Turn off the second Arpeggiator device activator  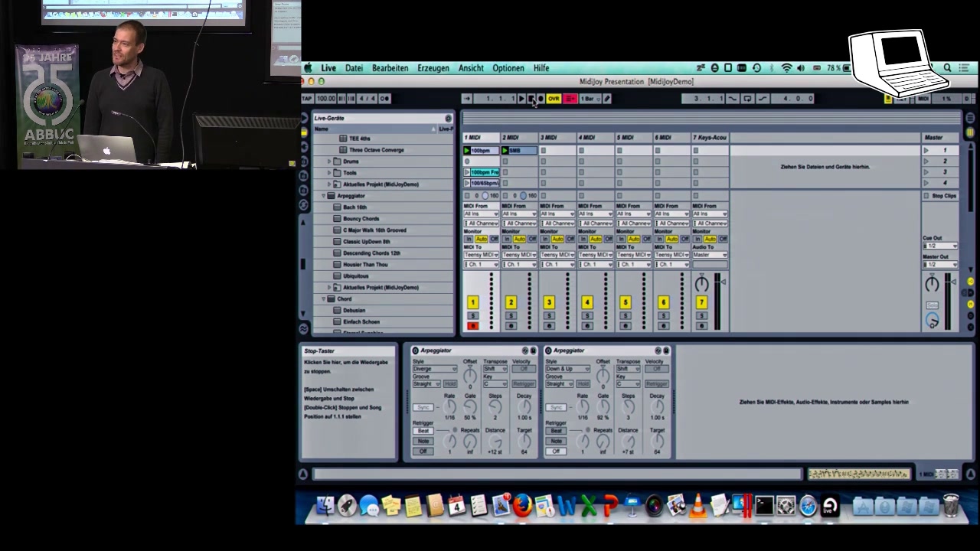tap(548, 350)
